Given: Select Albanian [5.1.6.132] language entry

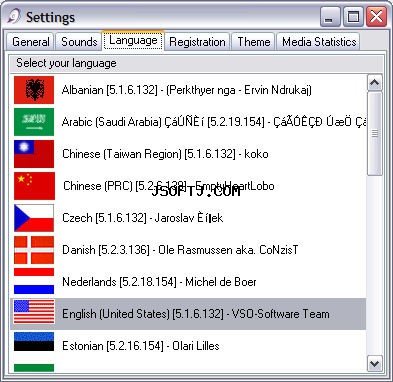Looking at the screenshot, I should click(x=188, y=90).
